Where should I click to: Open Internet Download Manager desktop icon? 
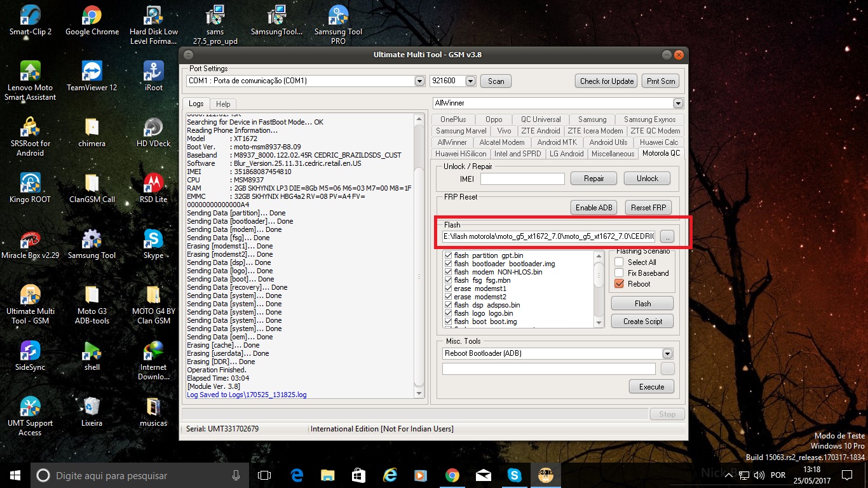pyautogui.click(x=154, y=360)
